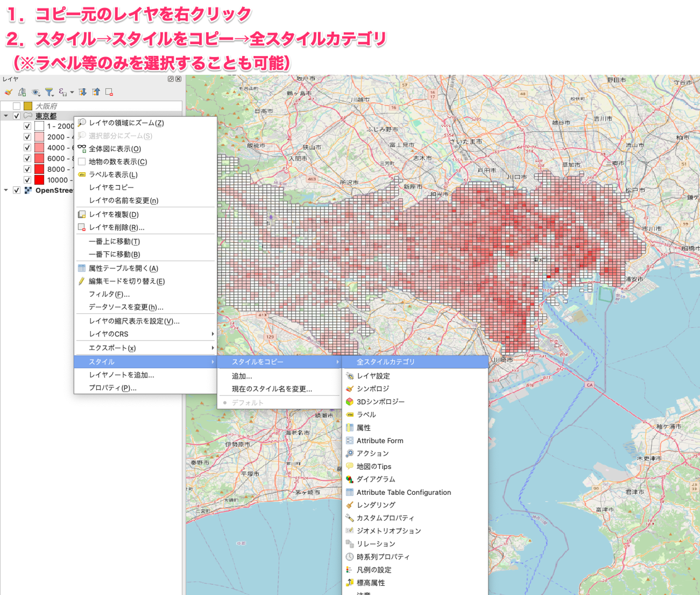This screenshot has width=700, height=595.
Task: Click the 10000 class red color swatch
Action: click(x=39, y=180)
